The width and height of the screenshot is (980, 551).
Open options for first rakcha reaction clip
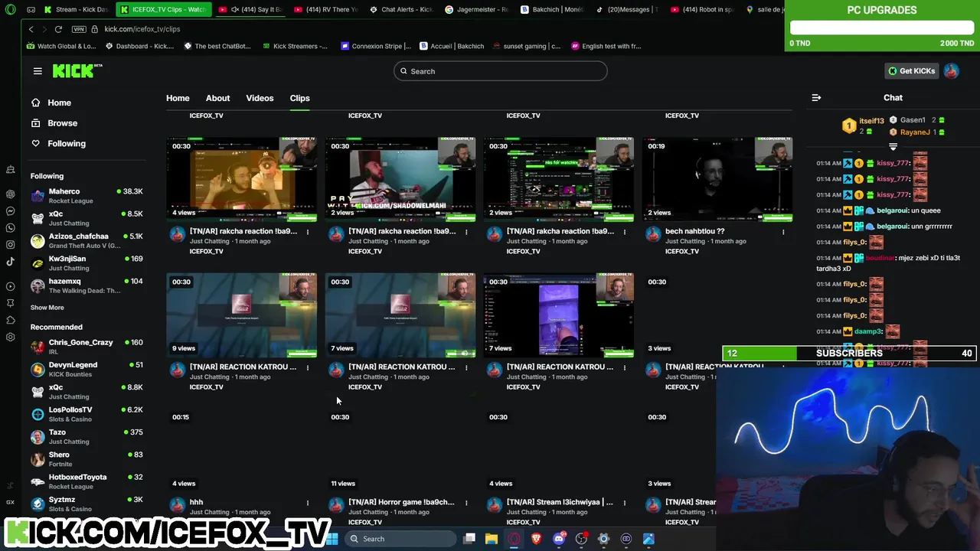[308, 231]
